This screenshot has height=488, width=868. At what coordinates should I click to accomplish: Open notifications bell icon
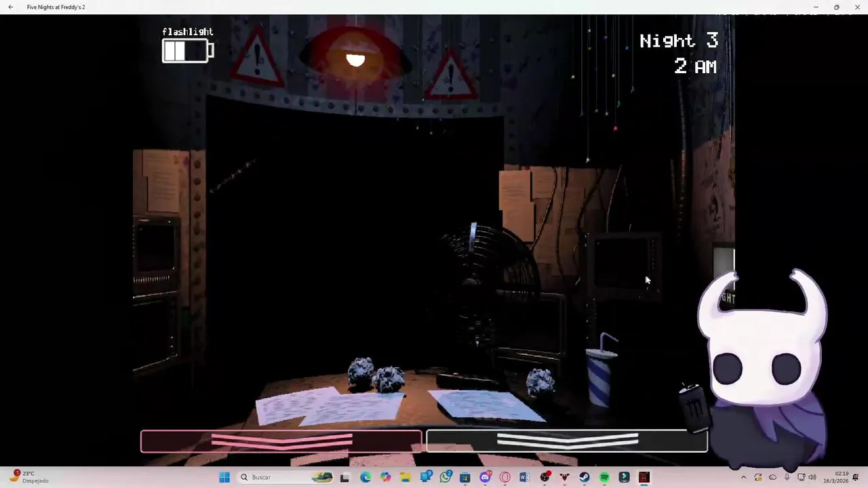[856, 477]
